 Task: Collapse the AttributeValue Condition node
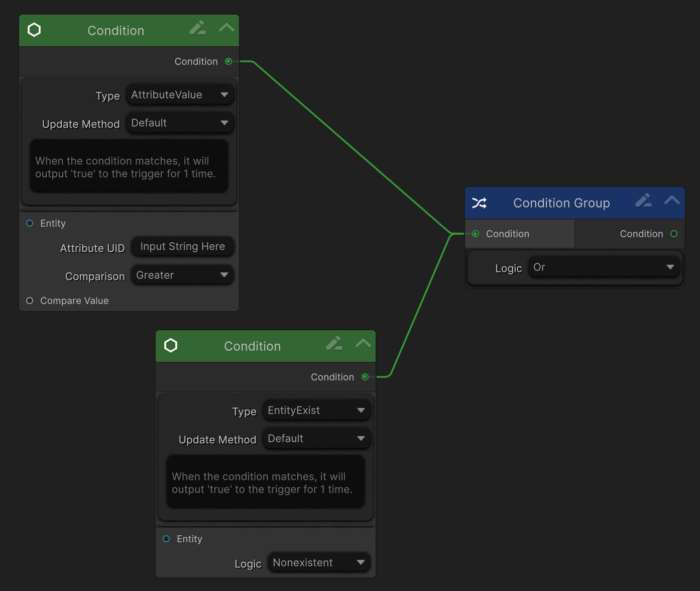(x=226, y=28)
